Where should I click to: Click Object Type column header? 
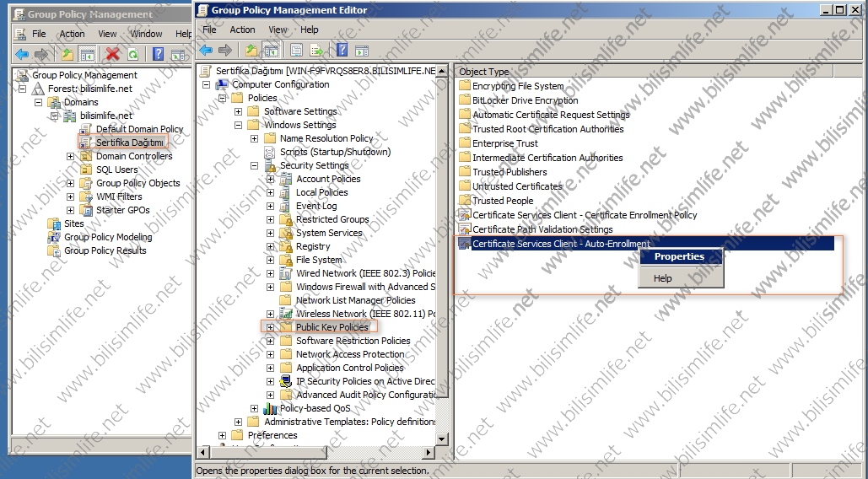[644, 72]
